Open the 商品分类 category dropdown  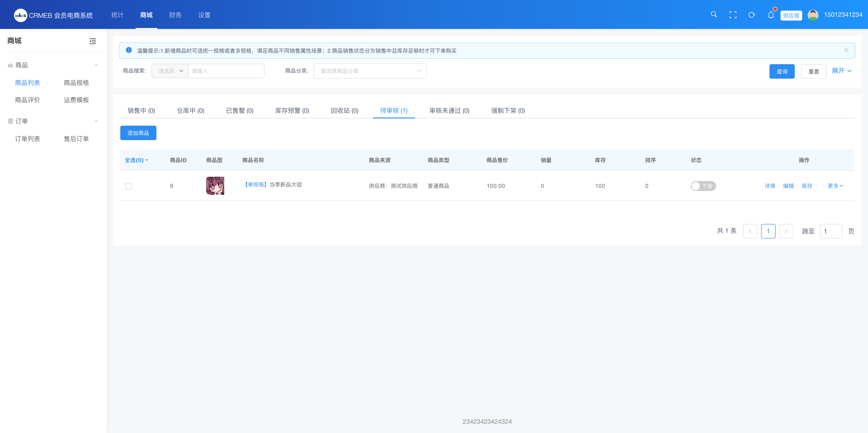click(370, 71)
